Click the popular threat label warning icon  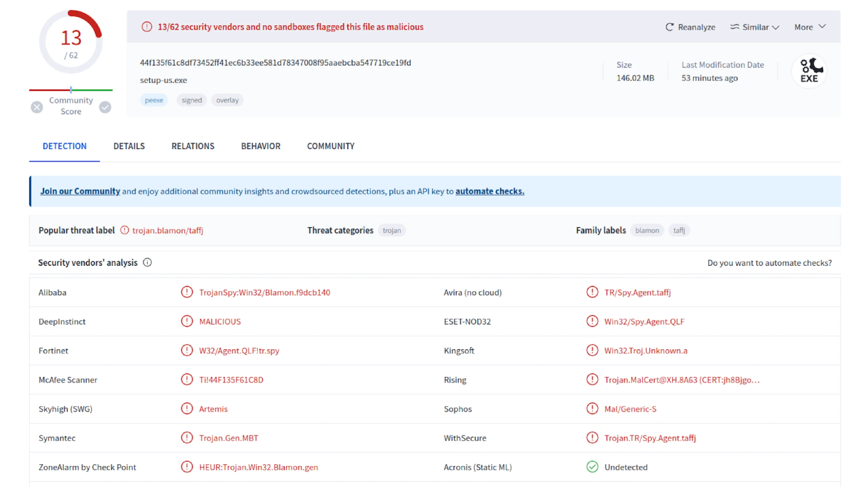pos(124,230)
